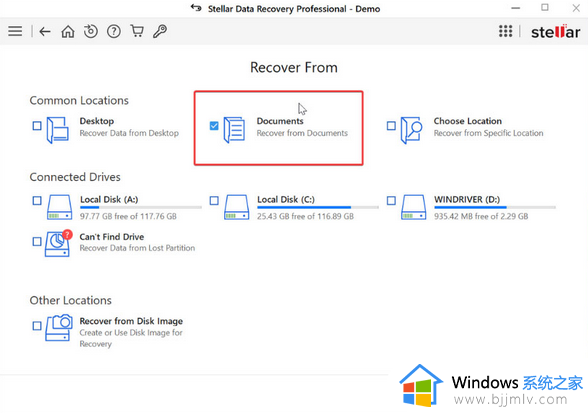Open the apps grid icon

[505, 31]
